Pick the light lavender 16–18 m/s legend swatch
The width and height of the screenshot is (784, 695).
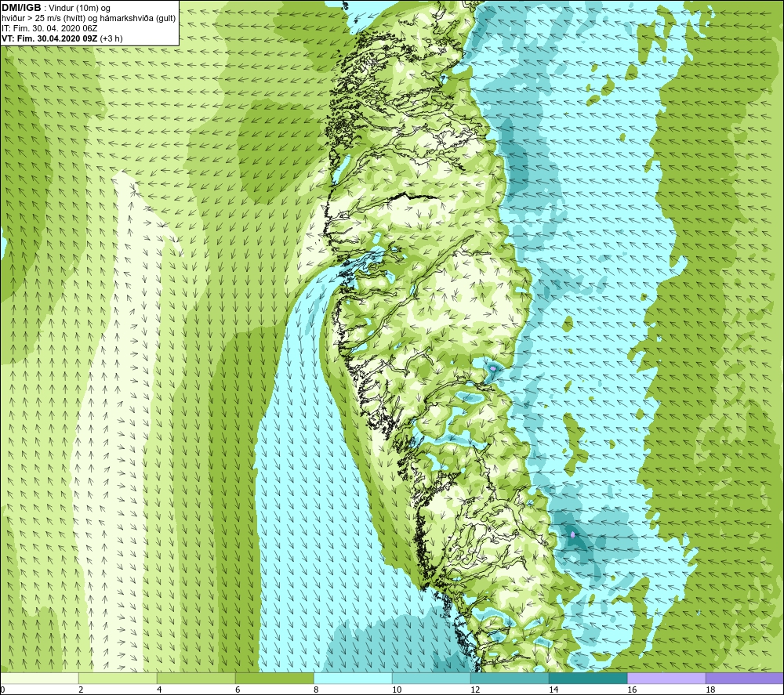666,678
